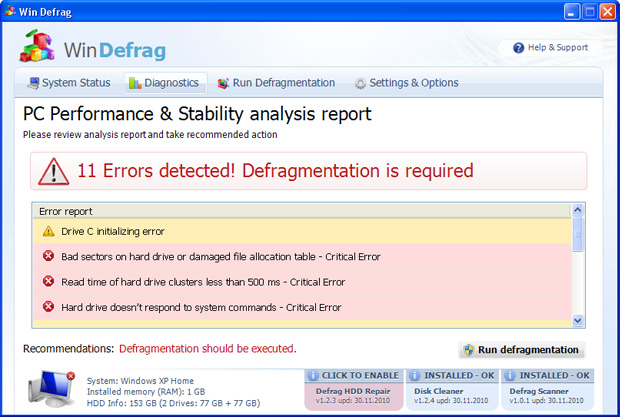620x417 pixels.
Task: Select Hard drive doesn't respond row
Action: tap(302, 307)
